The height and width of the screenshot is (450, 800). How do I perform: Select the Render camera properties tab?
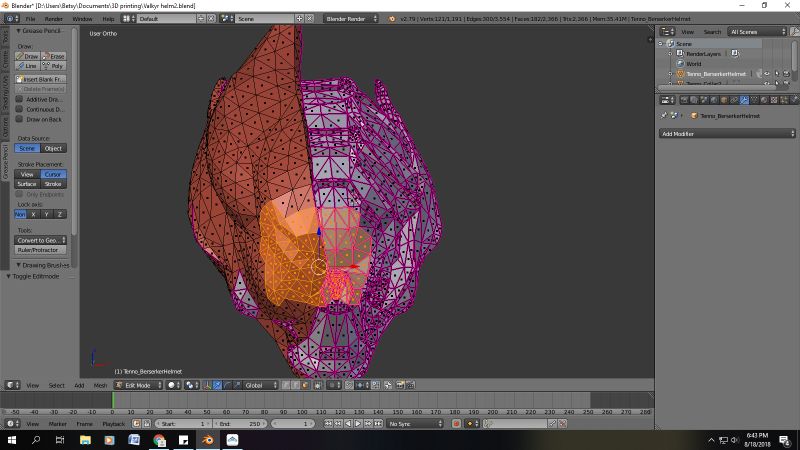[684, 100]
